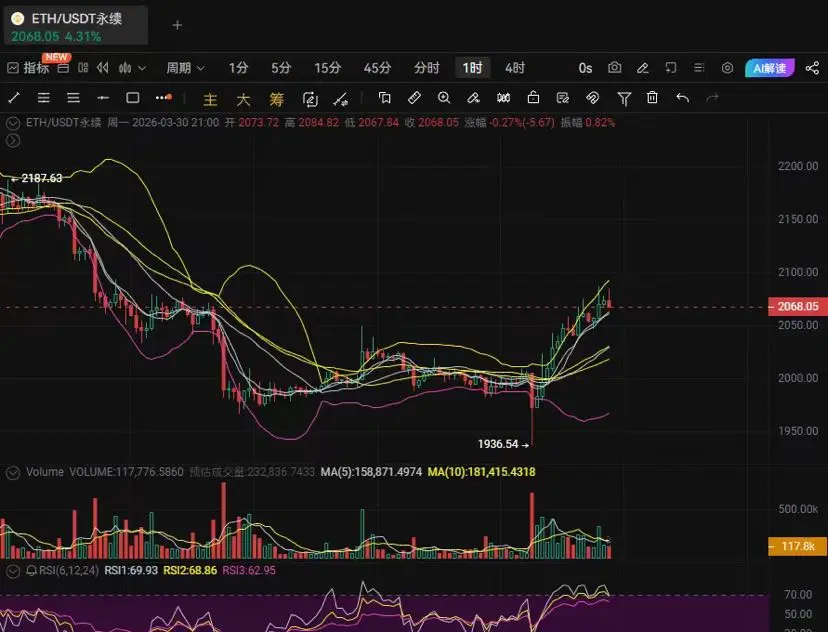The image size is (828, 632).
Task: Click the 0s countdown indicator
Action: pos(585,68)
